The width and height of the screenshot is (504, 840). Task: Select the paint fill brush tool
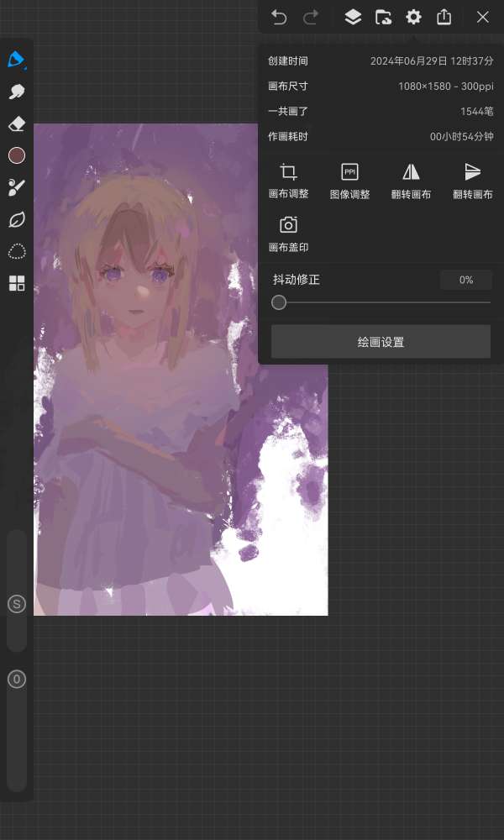(17, 187)
